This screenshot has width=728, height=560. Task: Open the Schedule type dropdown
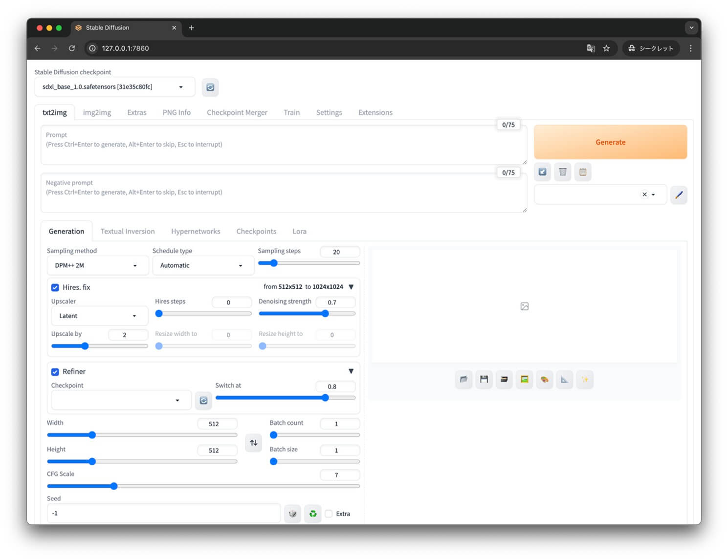click(203, 265)
